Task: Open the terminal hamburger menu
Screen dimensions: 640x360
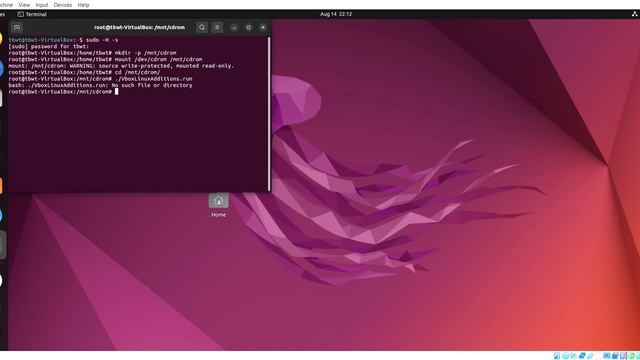Action: pyautogui.click(x=217, y=27)
